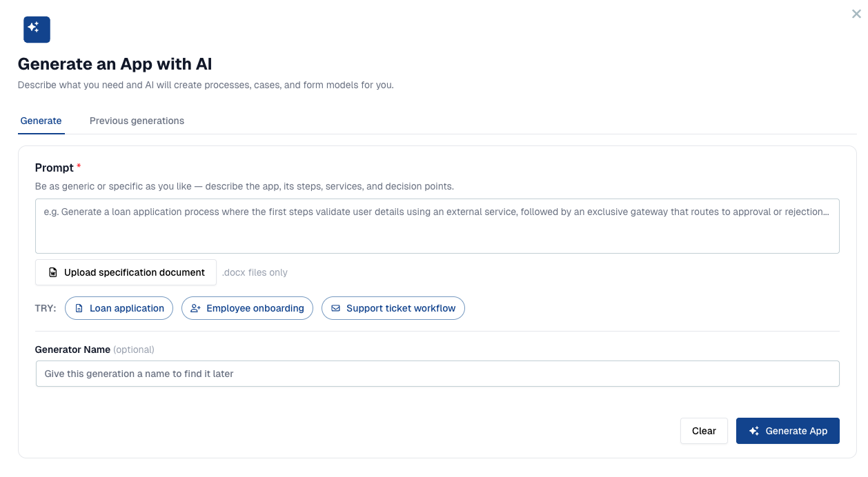The width and height of the screenshot is (868, 477).
Task: Click the person-plus icon in Employee onboarding
Action: click(195, 308)
